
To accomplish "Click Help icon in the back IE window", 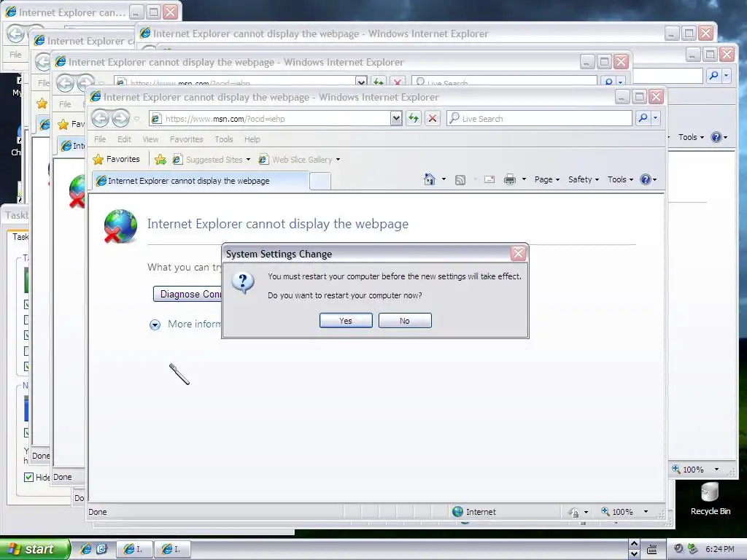I will (716, 137).
